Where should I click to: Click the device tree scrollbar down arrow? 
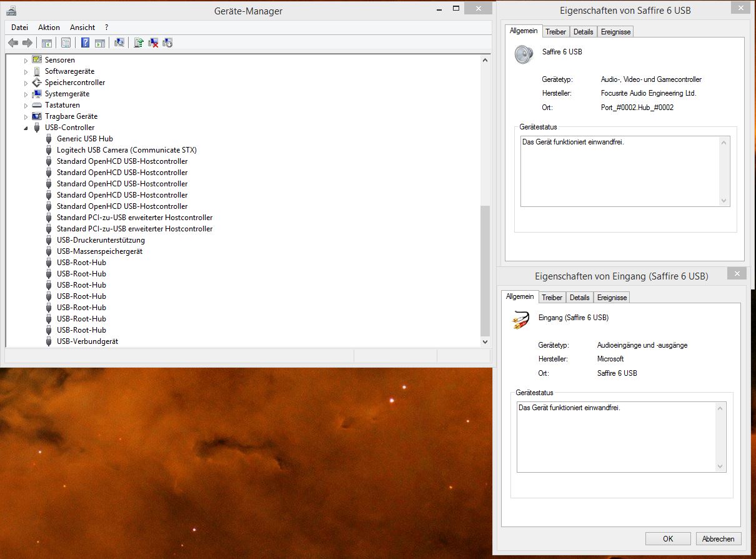(485, 341)
